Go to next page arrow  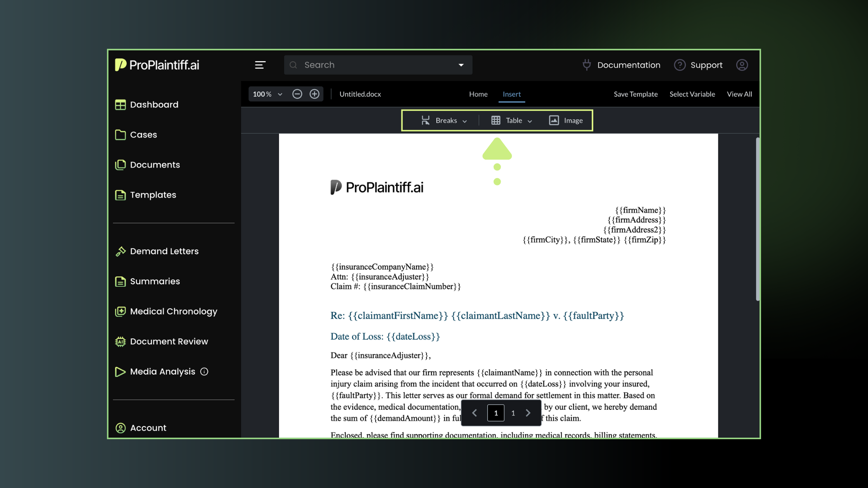(528, 413)
